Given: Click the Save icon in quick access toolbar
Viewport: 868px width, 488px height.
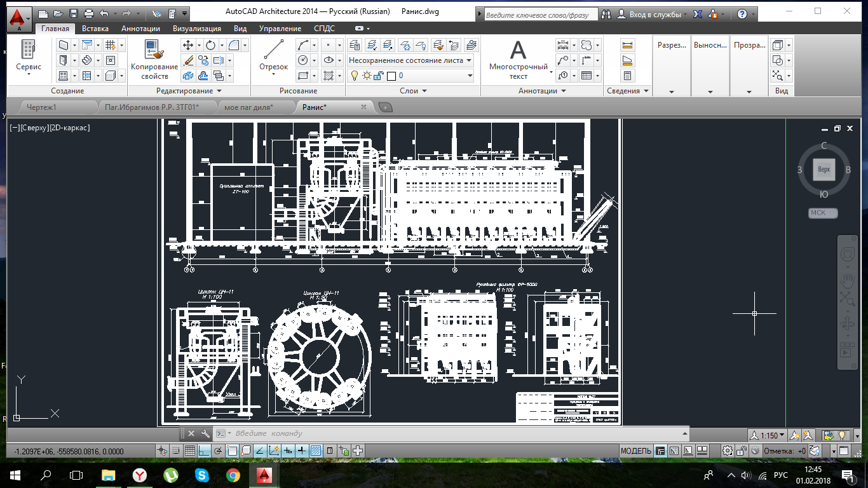Looking at the screenshot, I should click(x=74, y=13).
